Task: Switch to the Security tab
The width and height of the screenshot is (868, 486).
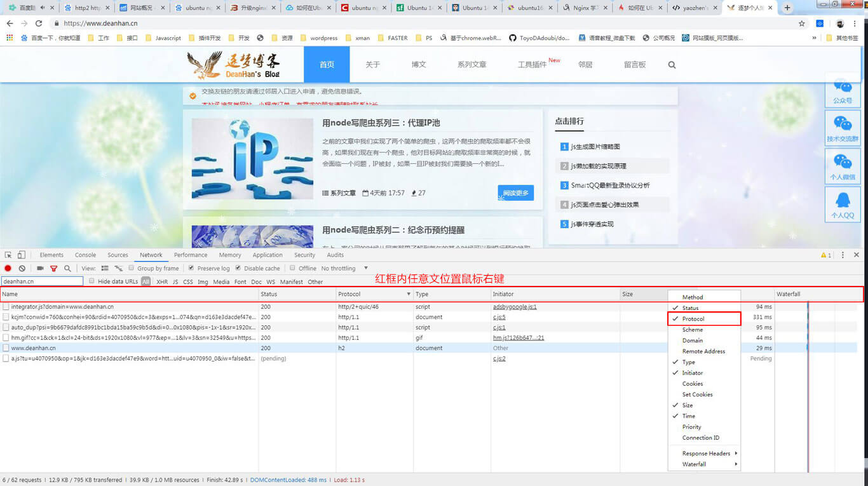Action: click(x=304, y=255)
